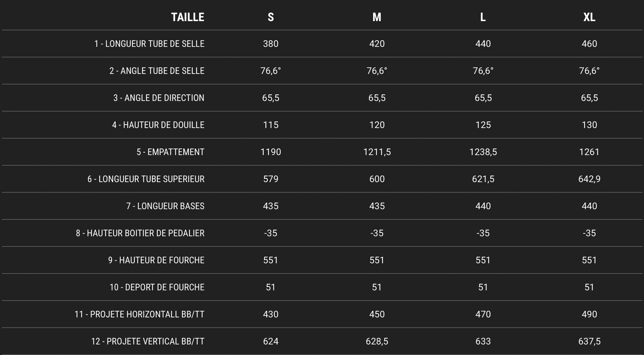Click the Hauteur Boitier de Pedalier label
Image resolution: width=644 pixels, height=355 pixels.
[x=140, y=233]
